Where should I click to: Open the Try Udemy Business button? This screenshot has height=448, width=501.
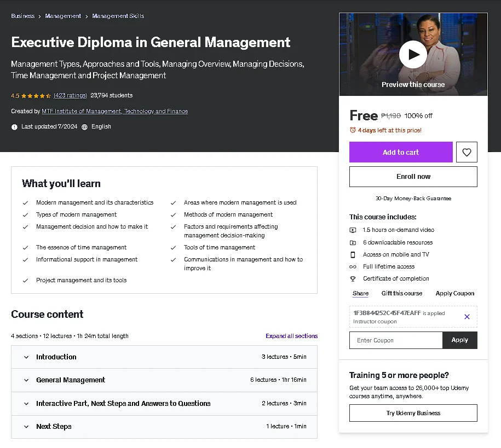click(413, 413)
